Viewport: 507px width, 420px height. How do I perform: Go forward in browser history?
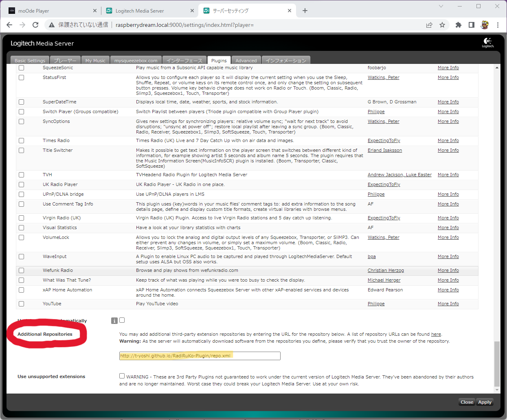pyautogui.click(x=22, y=25)
